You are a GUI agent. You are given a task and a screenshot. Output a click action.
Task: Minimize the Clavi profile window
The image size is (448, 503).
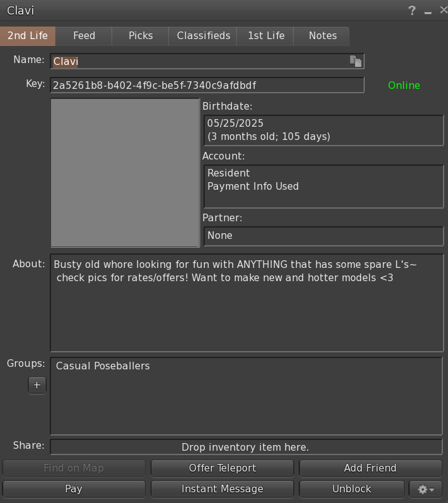428,12
